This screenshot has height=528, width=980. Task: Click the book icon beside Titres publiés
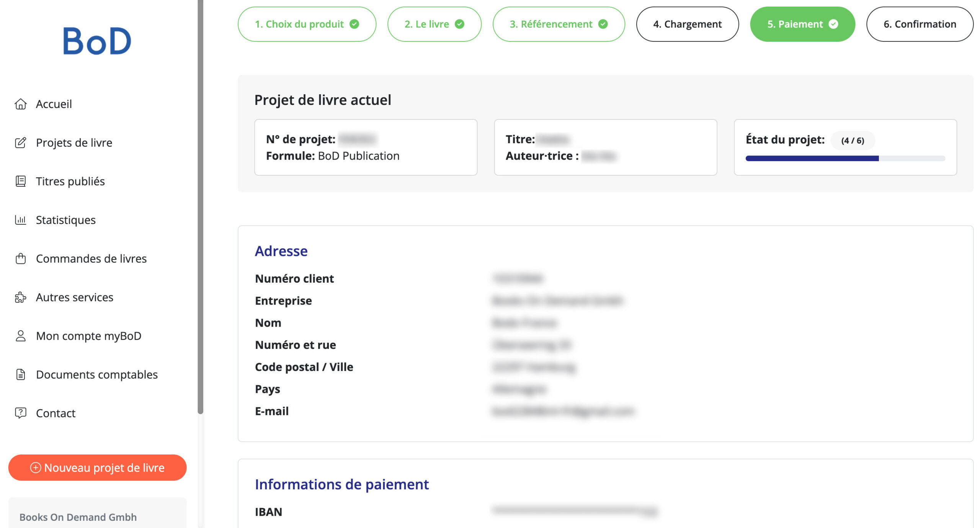21,181
